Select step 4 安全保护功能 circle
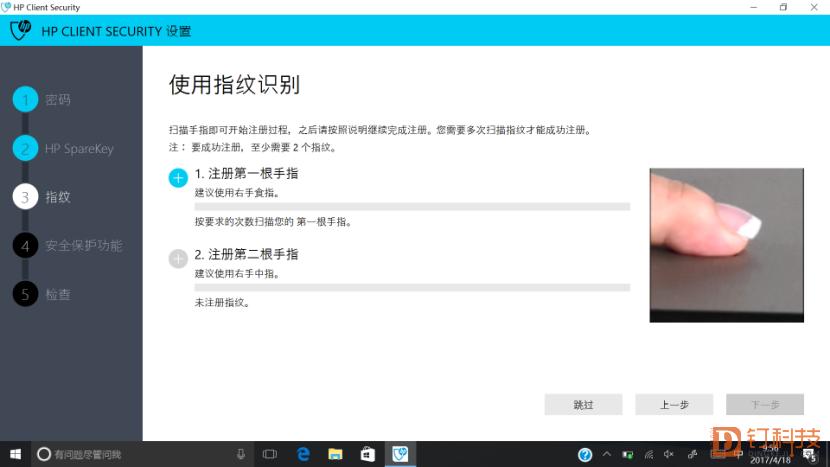The image size is (830, 467). [25, 246]
